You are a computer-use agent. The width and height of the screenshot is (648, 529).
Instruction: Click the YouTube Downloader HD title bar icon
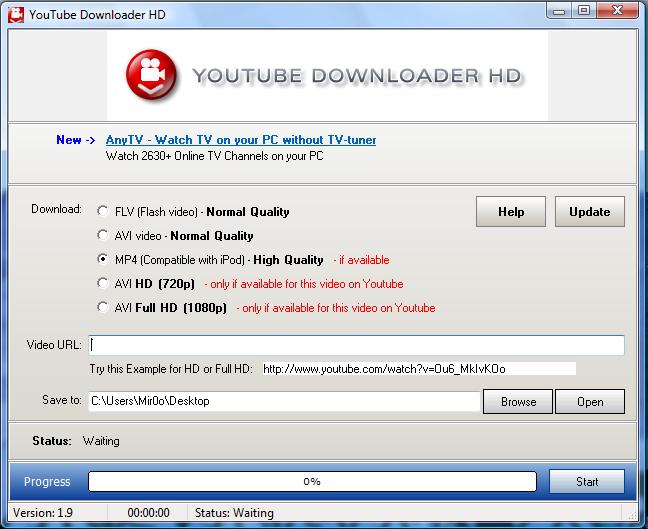(16, 15)
